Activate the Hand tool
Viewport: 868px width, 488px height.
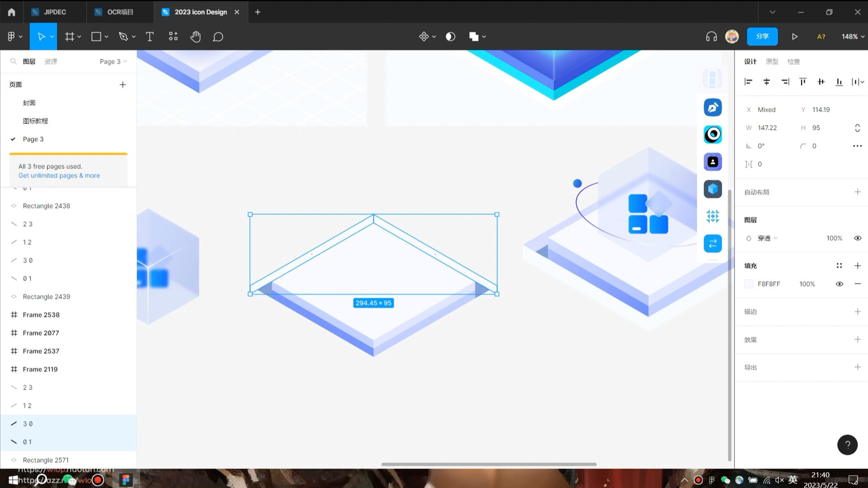(196, 37)
